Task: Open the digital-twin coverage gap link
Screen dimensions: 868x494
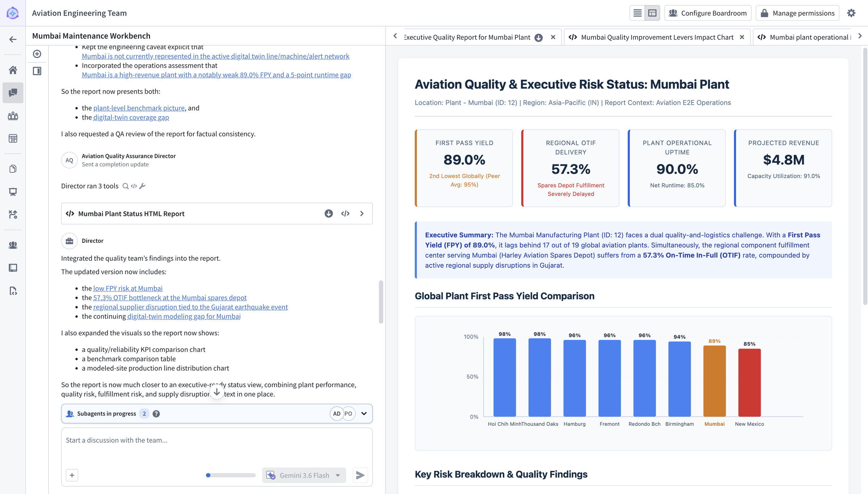Action: pos(131,117)
